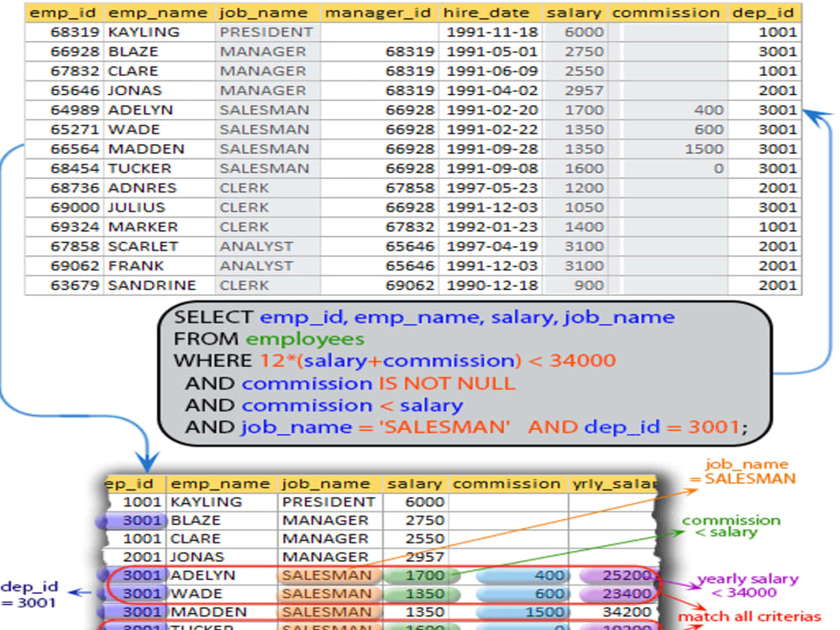Click the MARKER name cell
Screen dimensions: 840x630
click(x=159, y=227)
